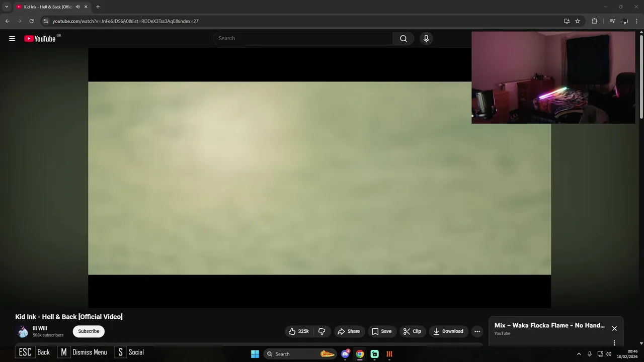
Task: Bookmark this page with the star icon
Action: tap(578, 21)
